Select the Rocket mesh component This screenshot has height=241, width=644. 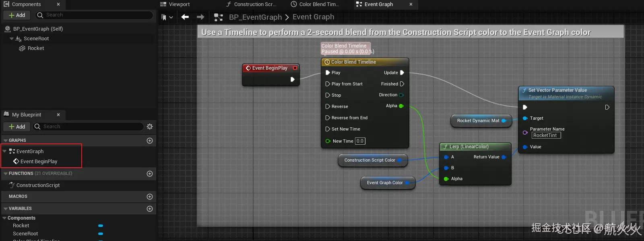[36, 48]
